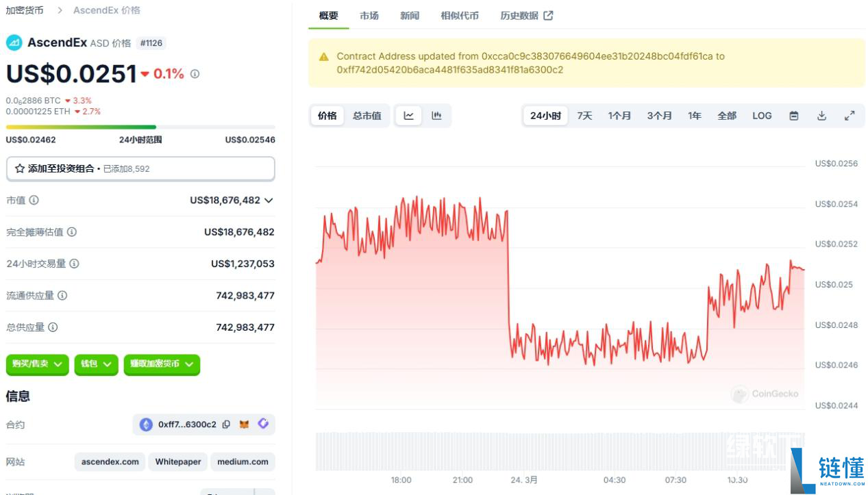The width and height of the screenshot is (868, 495).
Task: Click the 添加至投资组合 button
Action: [140, 168]
